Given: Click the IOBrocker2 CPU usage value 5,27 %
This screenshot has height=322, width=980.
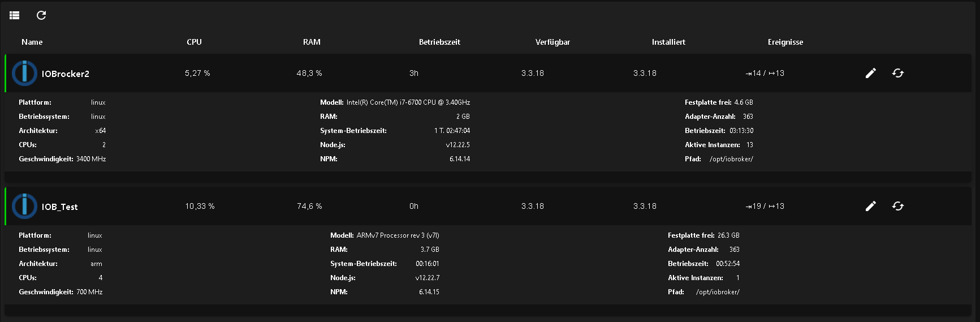Looking at the screenshot, I should tap(197, 73).
